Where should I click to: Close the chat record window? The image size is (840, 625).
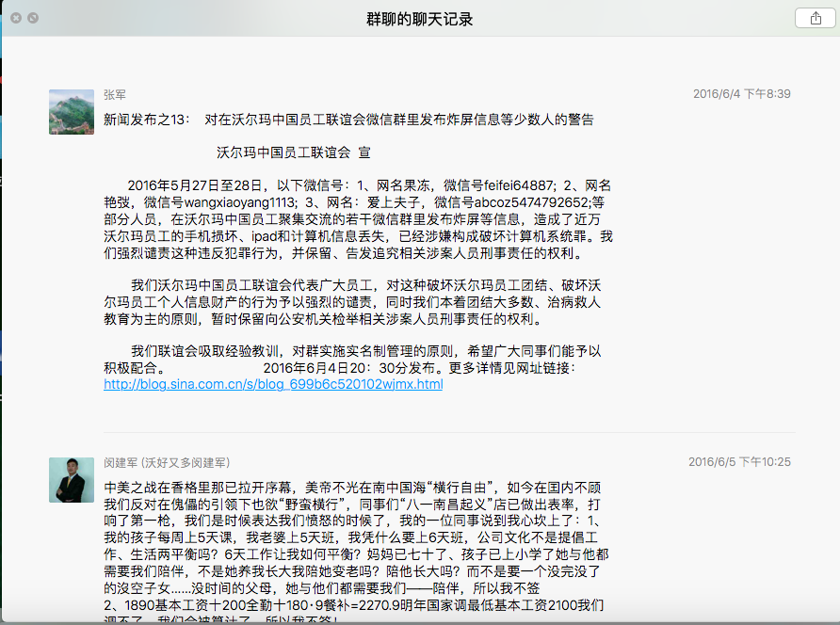click(x=15, y=18)
